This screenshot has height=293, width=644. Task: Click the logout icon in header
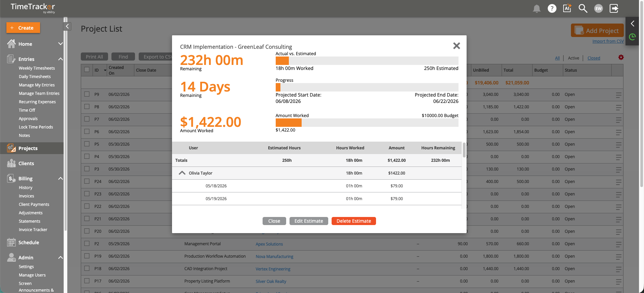pos(614,8)
